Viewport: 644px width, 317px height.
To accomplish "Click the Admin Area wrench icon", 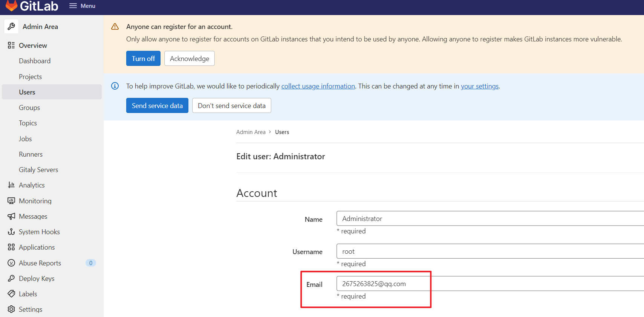I will tap(11, 26).
